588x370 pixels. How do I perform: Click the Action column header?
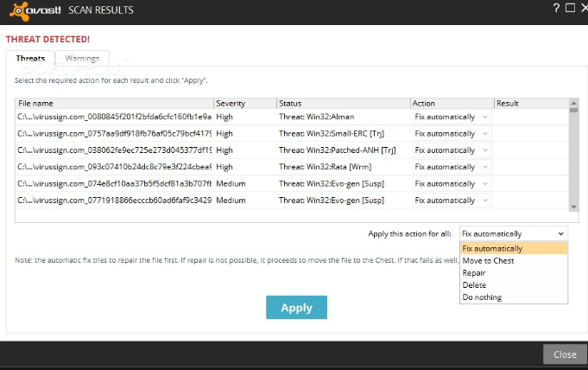point(452,103)
